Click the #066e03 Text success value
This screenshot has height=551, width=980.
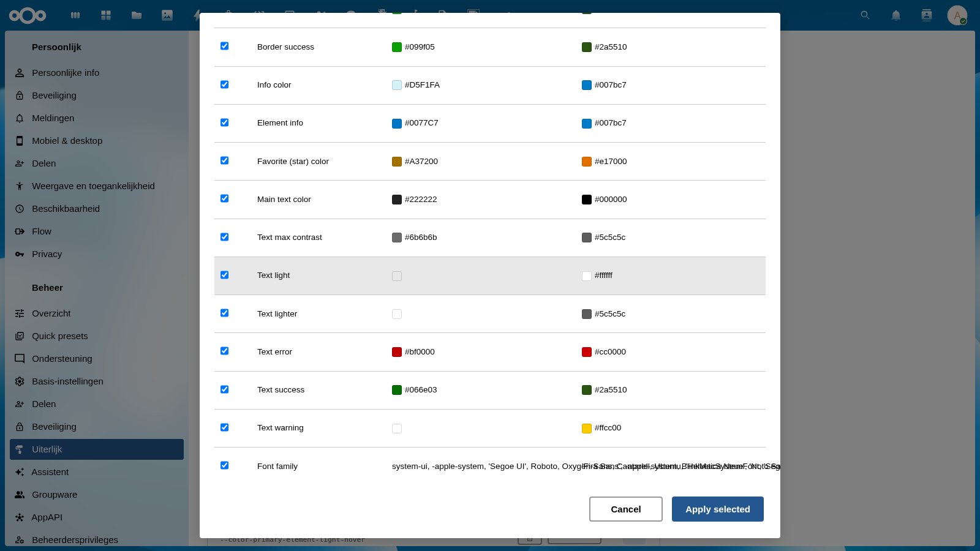tap(421, 390)
